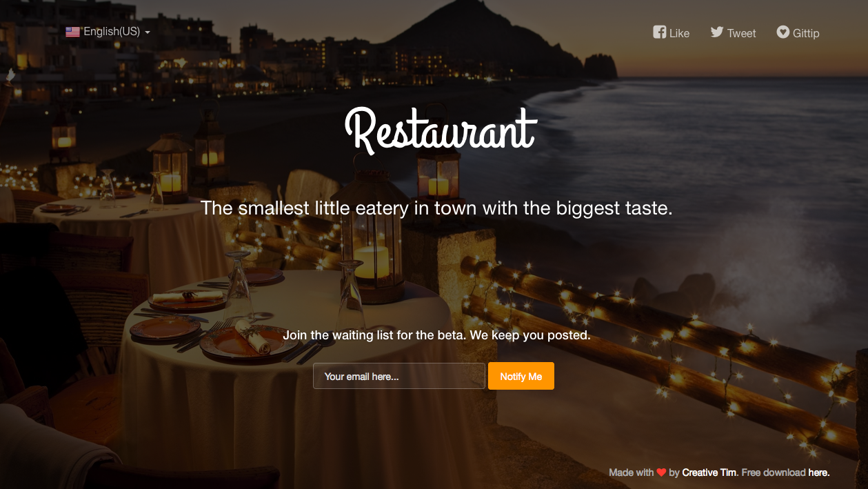Image resolution: width=868 pixels, height=489 pixels.
Task: Click the US flag icon
Action: pos(72,32)
